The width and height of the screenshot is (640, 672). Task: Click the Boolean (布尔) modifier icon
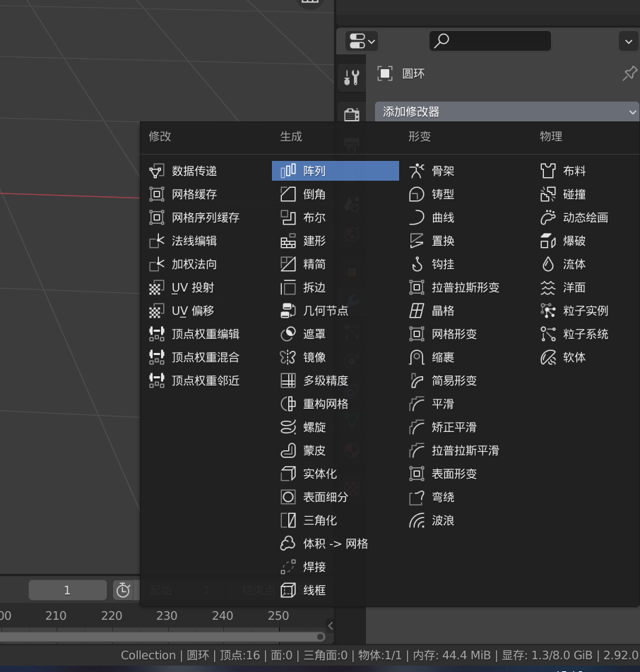pos(288,217)
